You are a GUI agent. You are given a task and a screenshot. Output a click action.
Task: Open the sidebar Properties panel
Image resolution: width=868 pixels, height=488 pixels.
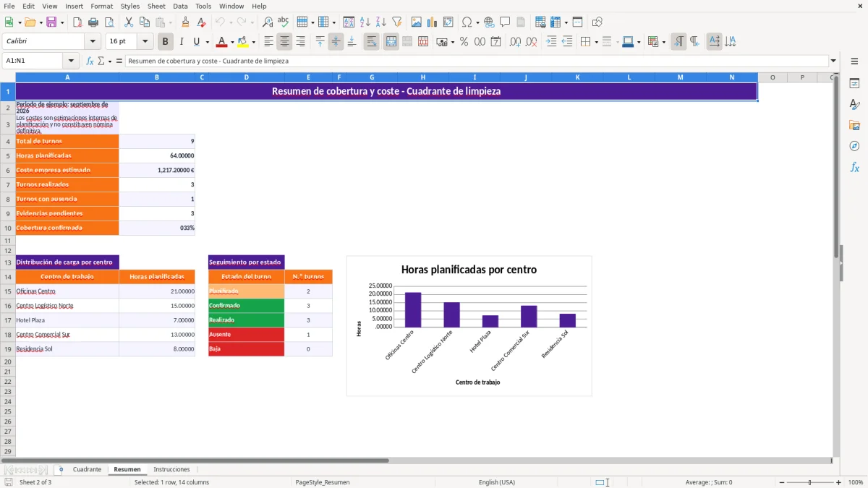(x=854, y=84)
